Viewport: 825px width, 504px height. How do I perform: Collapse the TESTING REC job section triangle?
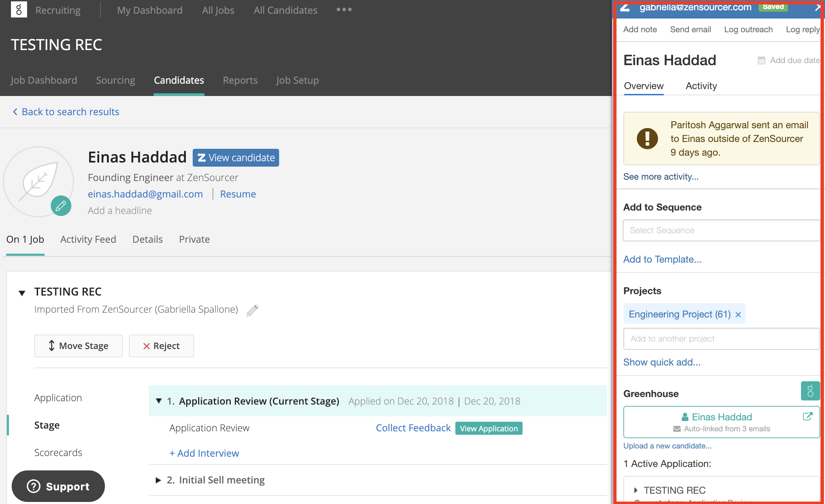pyautogui.click(x=22, y=293)
